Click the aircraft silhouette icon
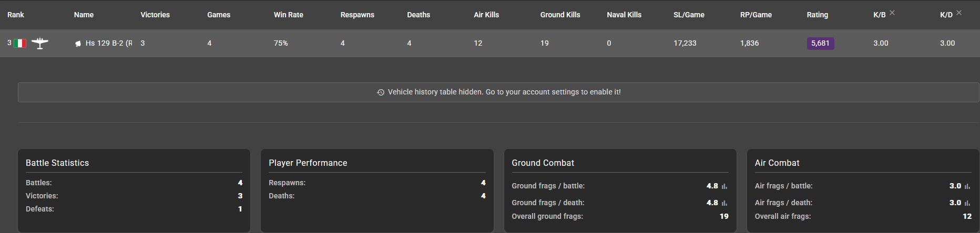The width and height of the screenshot is (980, 233). (39, 43)
